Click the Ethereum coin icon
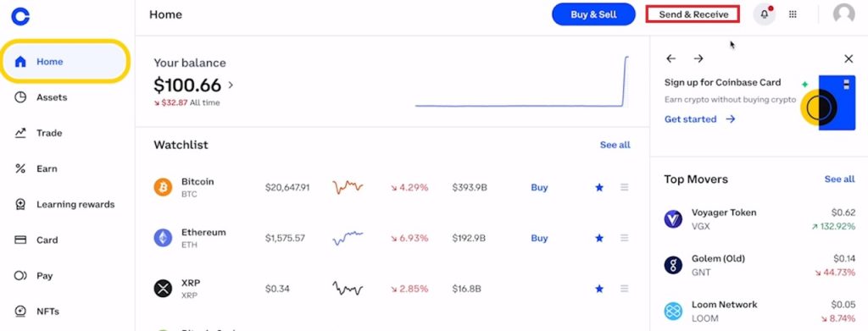Viewport: 868px width, 331px height. [x=163, y=238]
